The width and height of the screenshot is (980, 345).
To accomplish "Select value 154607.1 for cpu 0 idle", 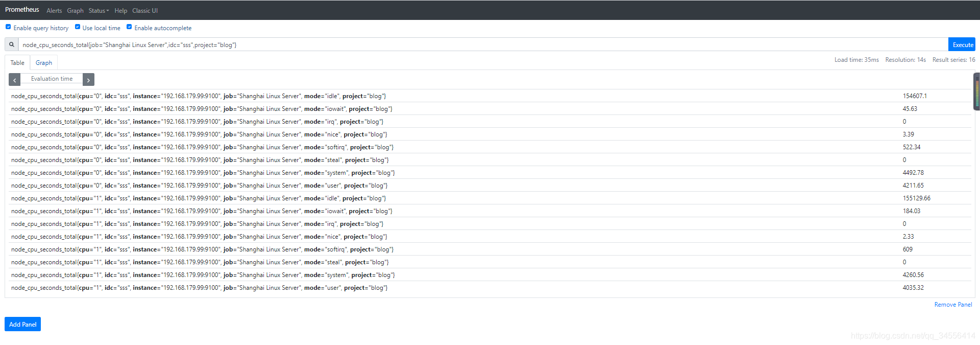I will [915, 96].
